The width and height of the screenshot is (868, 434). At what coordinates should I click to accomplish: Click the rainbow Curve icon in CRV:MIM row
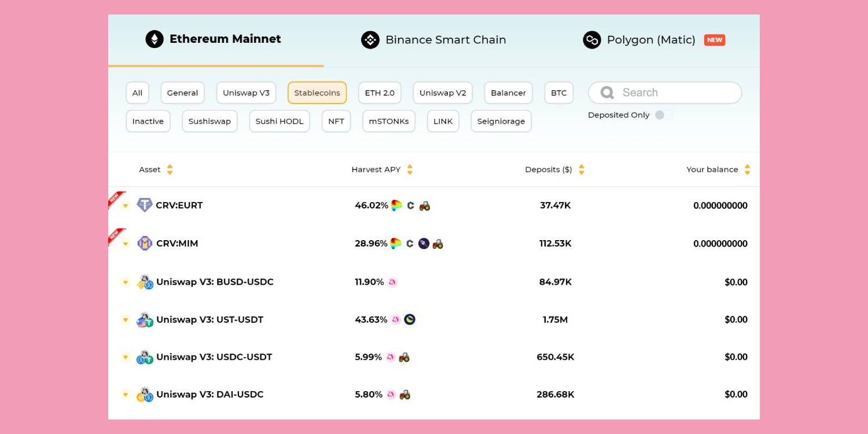396,244
